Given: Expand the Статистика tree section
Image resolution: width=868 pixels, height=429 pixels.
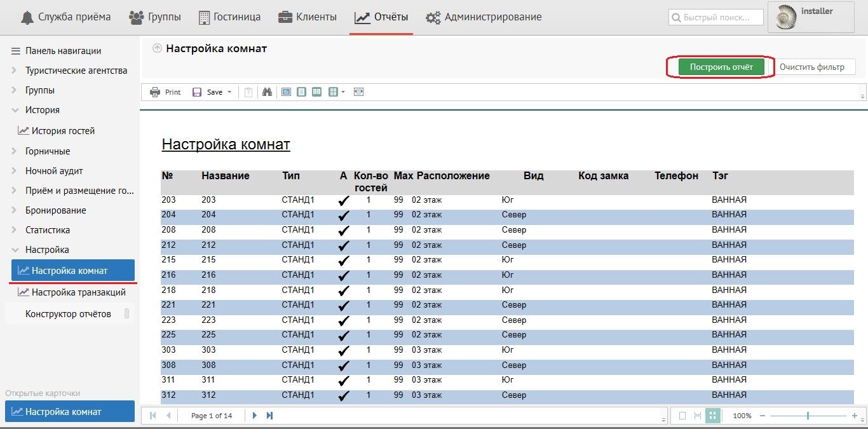Looking at the screenshot, I should 15,230.
